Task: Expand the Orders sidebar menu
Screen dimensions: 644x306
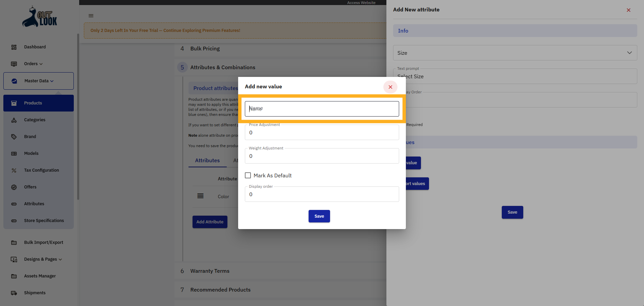Action: [33, 63]
